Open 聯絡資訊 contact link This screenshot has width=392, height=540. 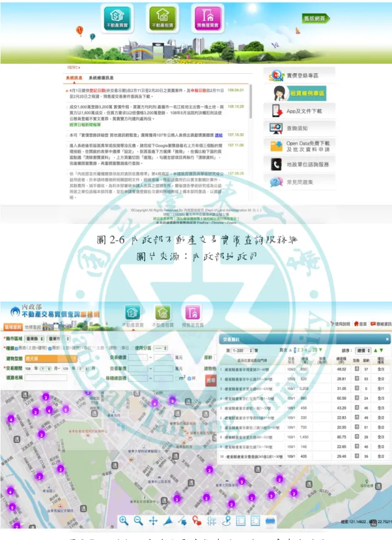pos(381,323)
